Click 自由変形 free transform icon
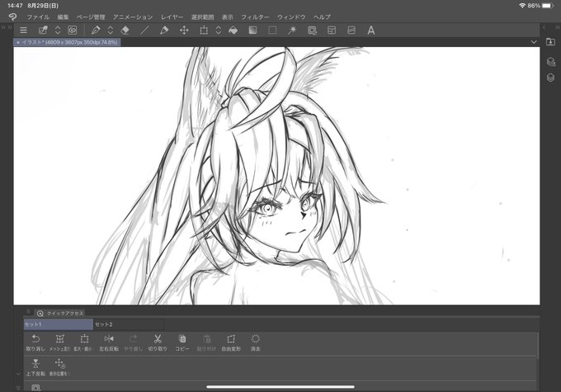The image size is (561, 392). 231,342
